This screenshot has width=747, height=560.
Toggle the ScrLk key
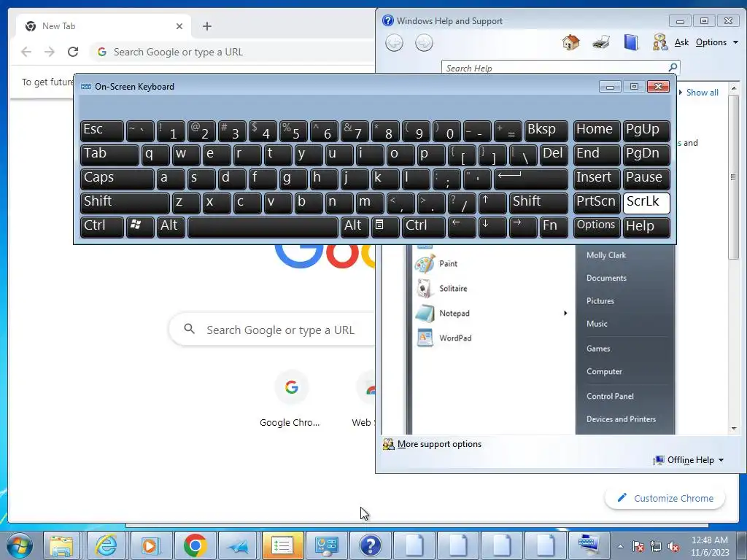pos(646,203)
